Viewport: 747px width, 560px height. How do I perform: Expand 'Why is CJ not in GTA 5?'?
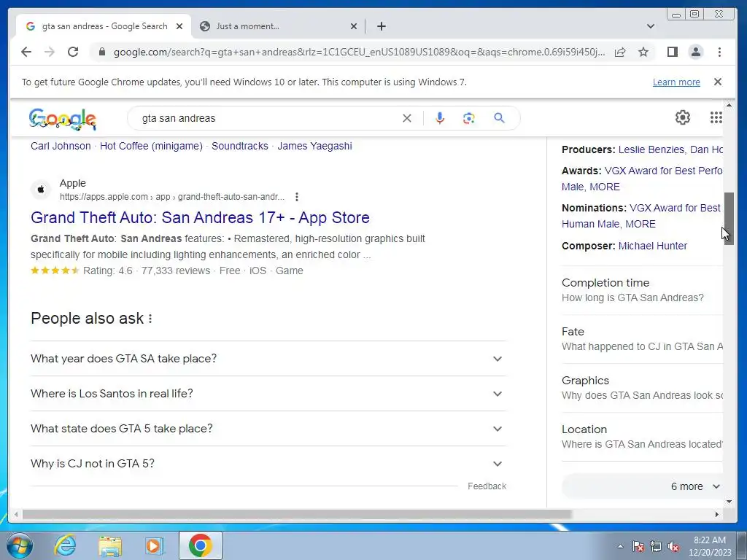pyautogui.click(x=268, y=464)
